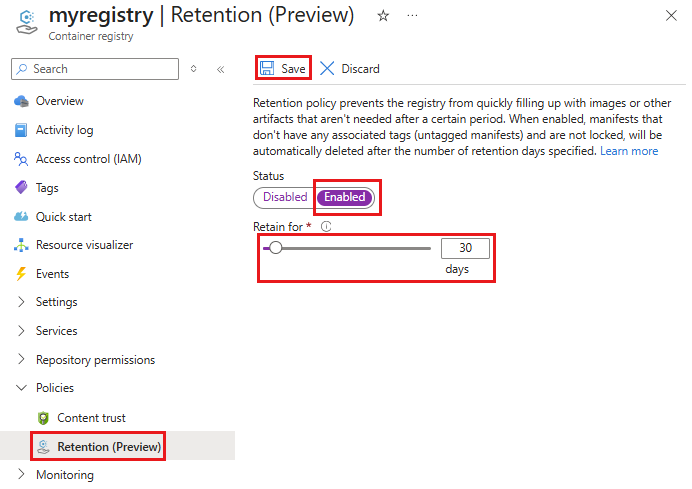The image size is (692, 489).
Task: Collapse the Policies group chevron
Action: click(21, 388)
